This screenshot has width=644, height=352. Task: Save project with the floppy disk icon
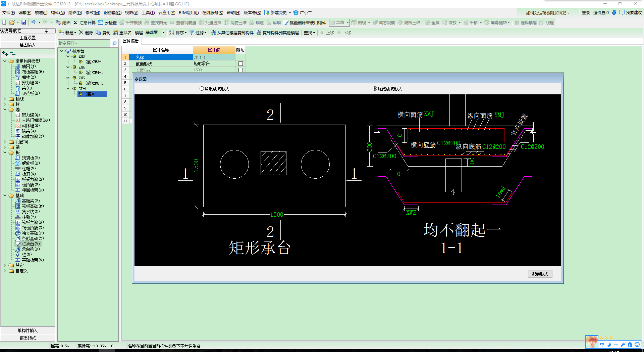pyautogui.click(x=24, y=23)
